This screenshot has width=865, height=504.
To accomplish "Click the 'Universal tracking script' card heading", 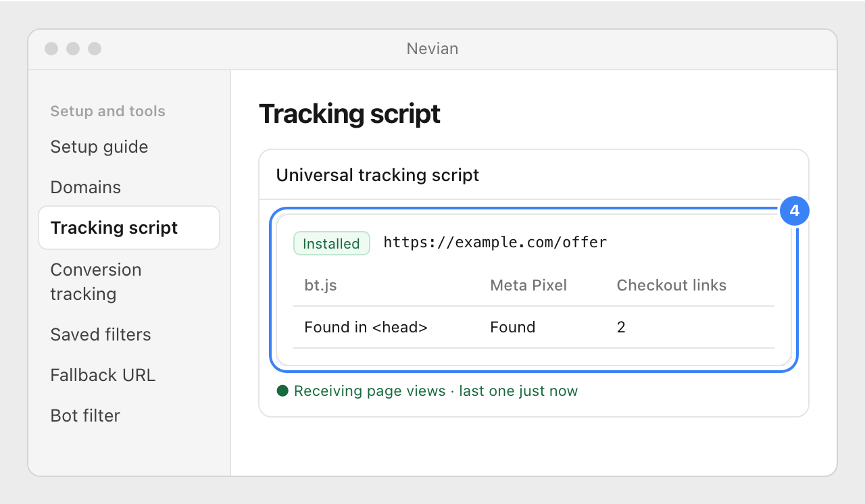I will pyautogui.click(x=378, y=175).
